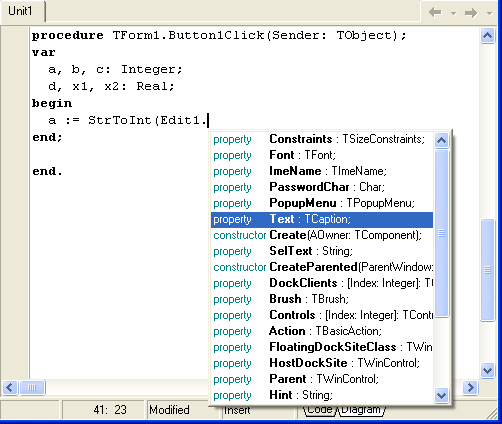Image resolution: width=502 pixels, height=424 pixels.
Task: Click the horizontal scrollbar thumb
Action: [x=32, y=388]
